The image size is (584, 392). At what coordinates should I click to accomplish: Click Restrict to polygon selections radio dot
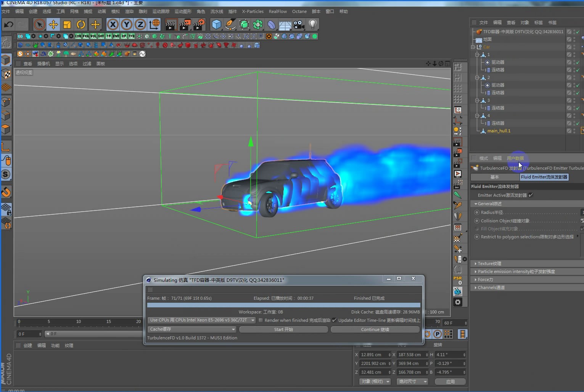click(x=476, y=237)
